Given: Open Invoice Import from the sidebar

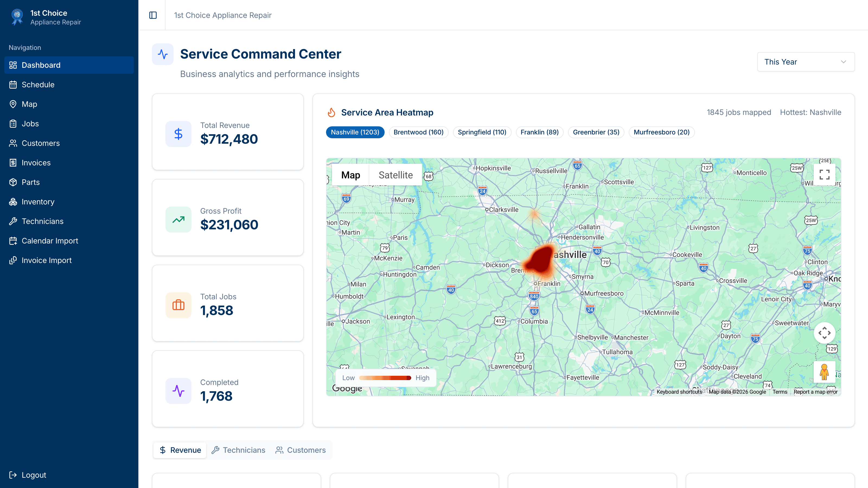Looking at the screenshot, I should 69,260.
